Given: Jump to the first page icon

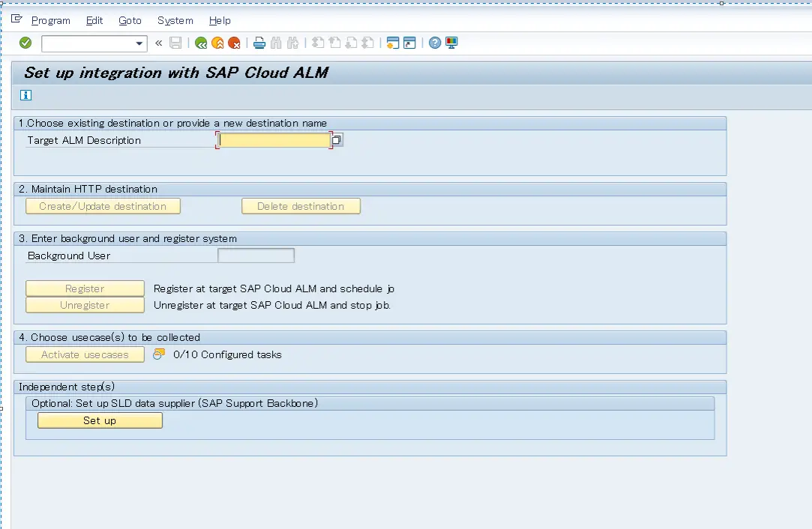Looking at the screenshot, I should 318,43.
